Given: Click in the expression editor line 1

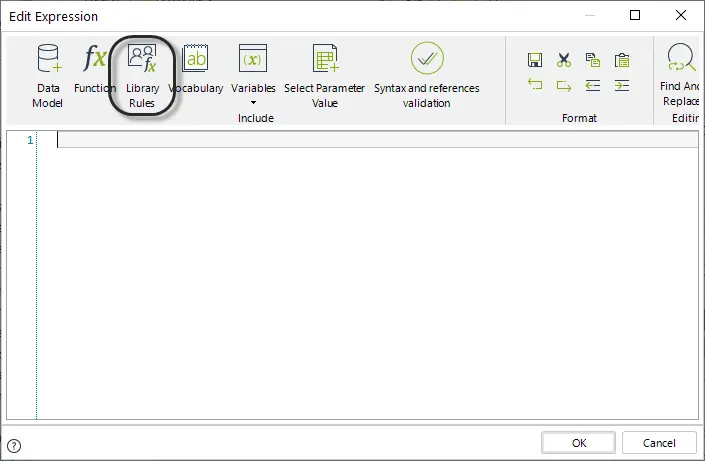Looking at the screenshot, I should coord(377,140).
